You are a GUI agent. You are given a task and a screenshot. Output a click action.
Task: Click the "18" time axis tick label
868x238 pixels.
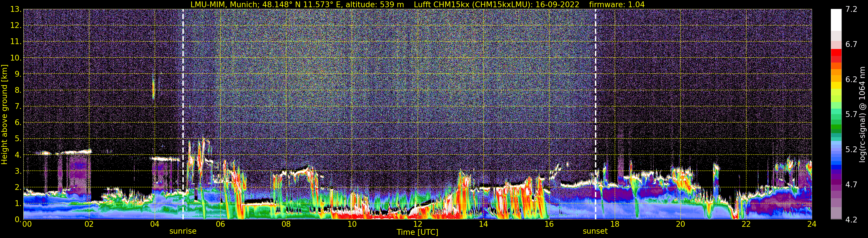614,224
